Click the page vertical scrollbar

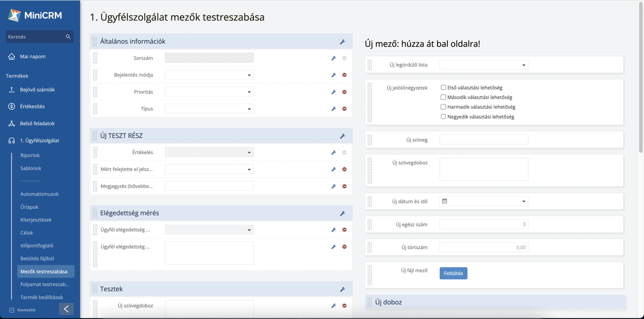tap(641, 77)
